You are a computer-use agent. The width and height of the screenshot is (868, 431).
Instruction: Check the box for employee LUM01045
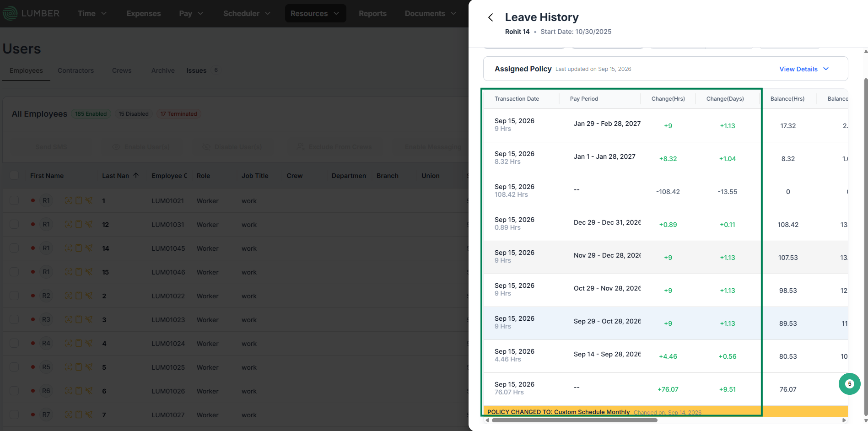[15, 248]
